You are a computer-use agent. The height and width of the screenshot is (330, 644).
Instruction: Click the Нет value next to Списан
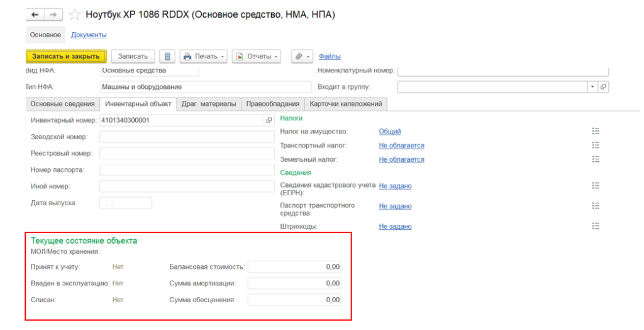(x=118, y=300)
